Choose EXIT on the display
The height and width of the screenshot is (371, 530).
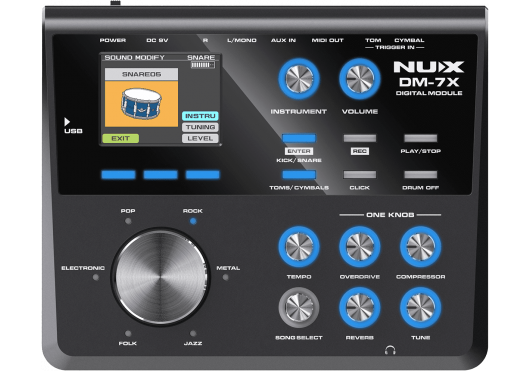point(121,138)
